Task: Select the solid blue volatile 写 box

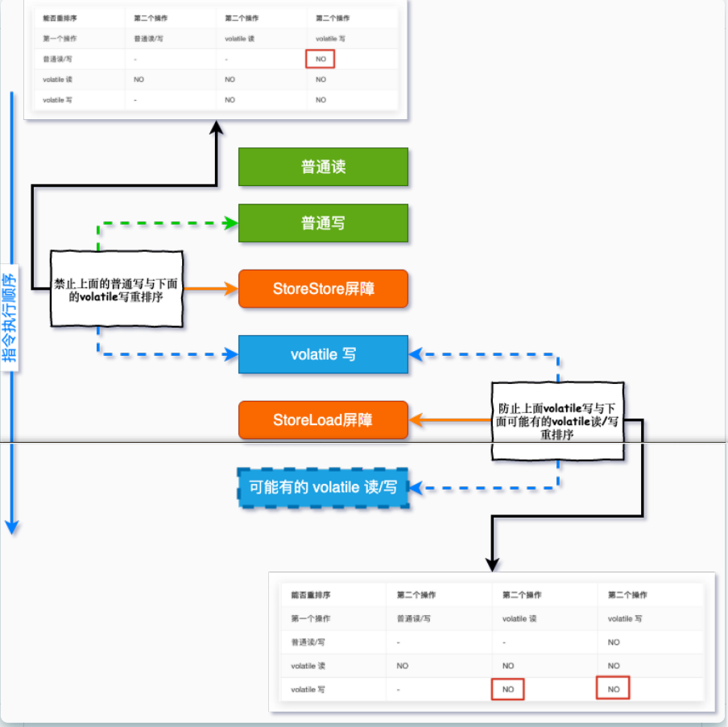Action: coord(323,354)
